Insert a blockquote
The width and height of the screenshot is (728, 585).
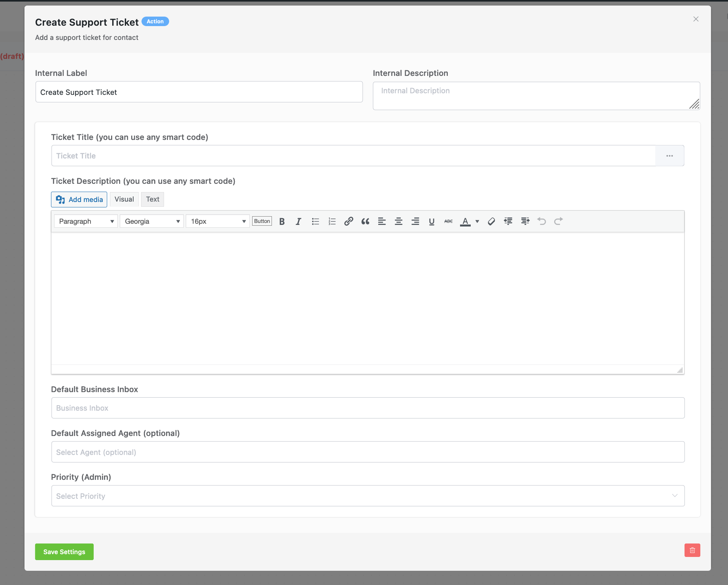(365, 221)
